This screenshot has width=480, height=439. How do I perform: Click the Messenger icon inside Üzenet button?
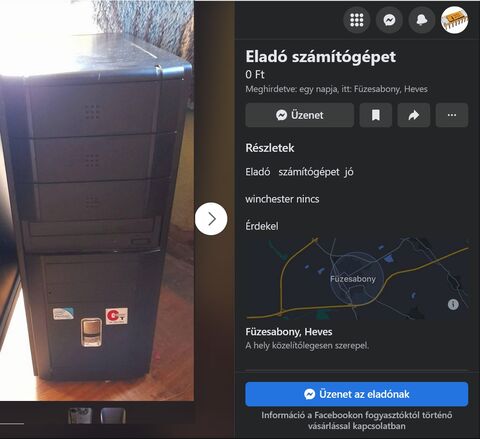pyautogui.click(x=281, y=115)
